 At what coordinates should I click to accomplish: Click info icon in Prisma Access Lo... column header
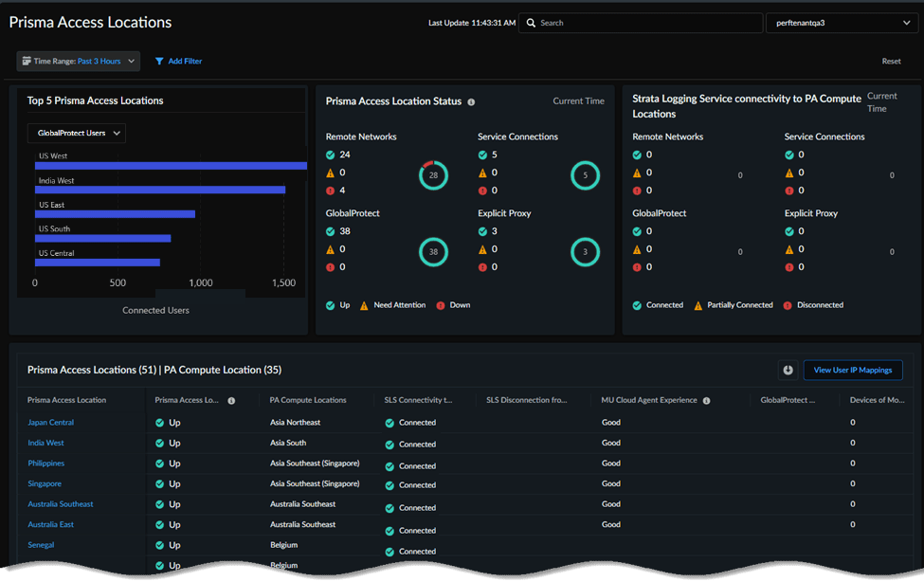click(x=231, y=401)
